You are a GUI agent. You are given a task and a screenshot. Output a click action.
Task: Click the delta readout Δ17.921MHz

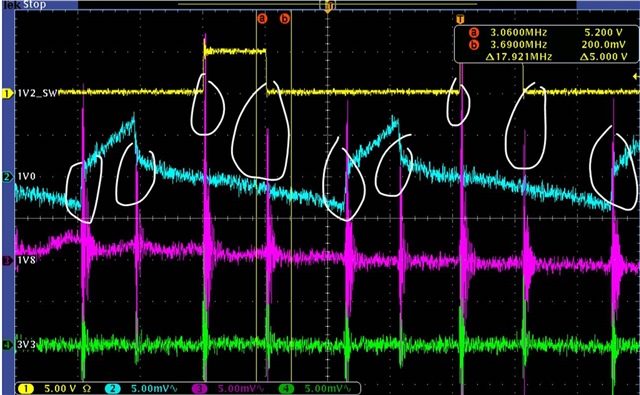click(518, 57)
